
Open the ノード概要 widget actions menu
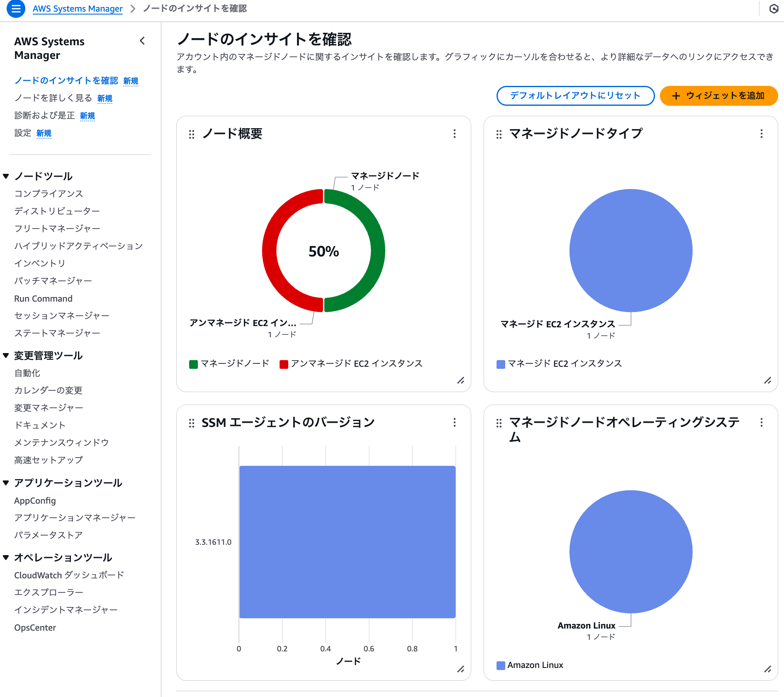[455, 134]
